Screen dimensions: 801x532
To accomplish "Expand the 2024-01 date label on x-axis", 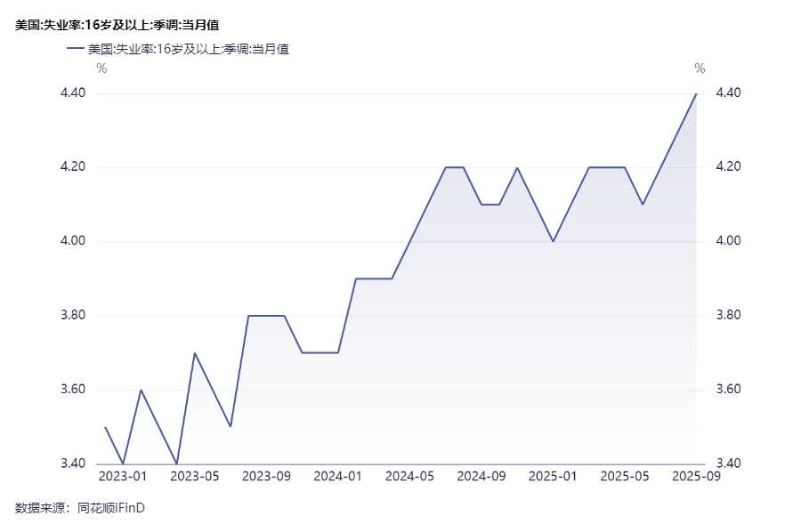I will point(336,477).
